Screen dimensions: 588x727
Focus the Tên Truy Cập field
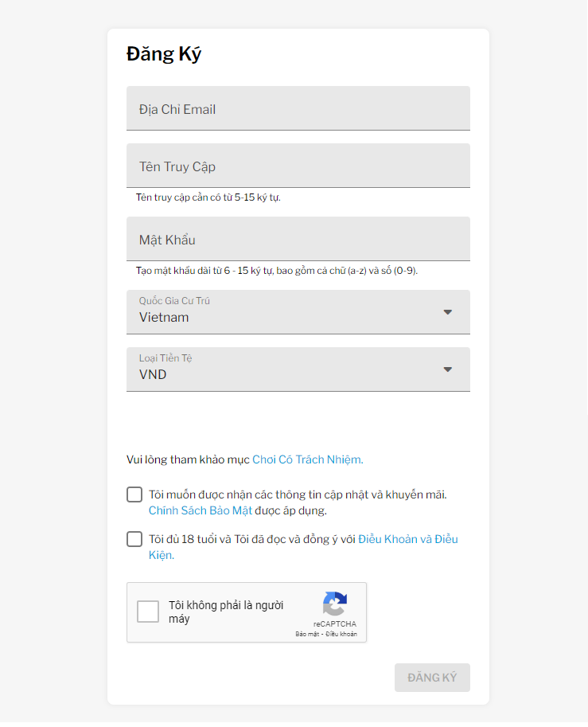[x=298, y=166]
